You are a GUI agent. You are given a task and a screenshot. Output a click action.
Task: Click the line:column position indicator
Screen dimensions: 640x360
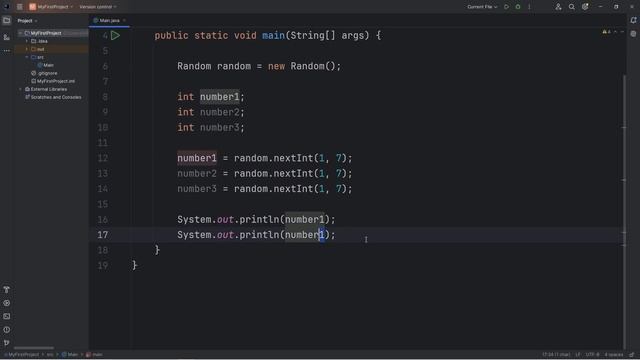(556, 355)
